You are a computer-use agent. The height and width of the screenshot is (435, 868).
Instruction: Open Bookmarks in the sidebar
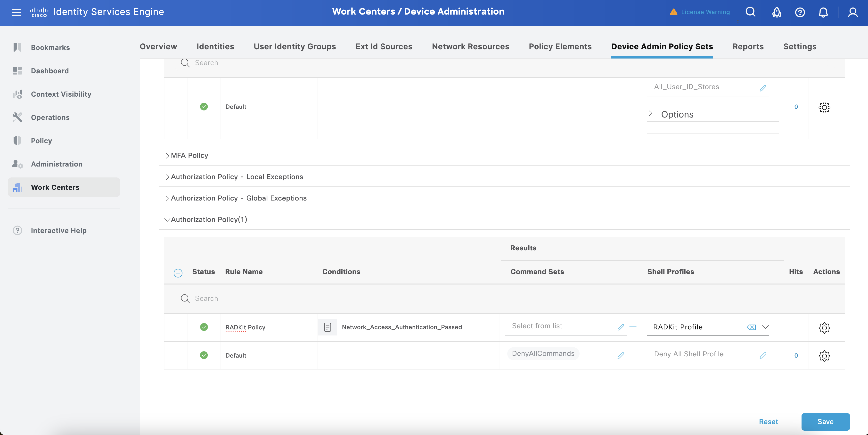tap(64, 48)
